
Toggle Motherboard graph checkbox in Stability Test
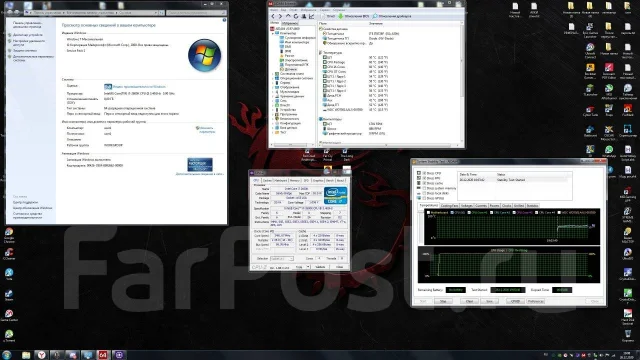tap(428, 212)
